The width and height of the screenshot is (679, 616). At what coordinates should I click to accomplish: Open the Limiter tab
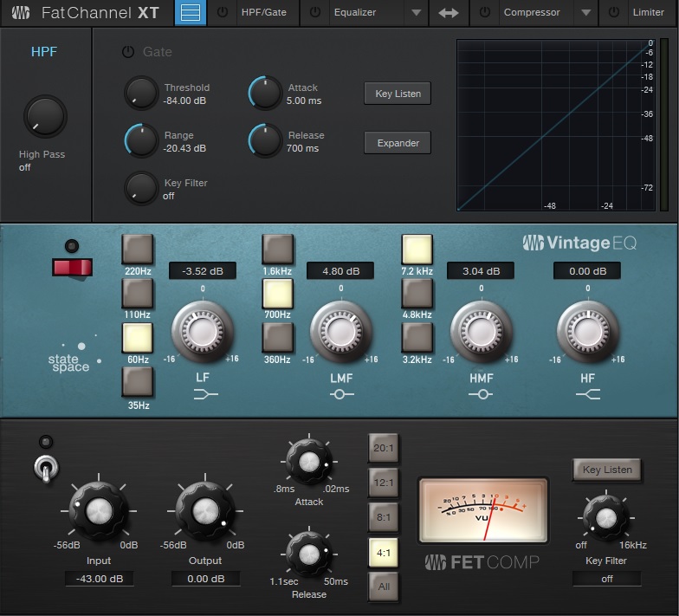tap(648, 12)
